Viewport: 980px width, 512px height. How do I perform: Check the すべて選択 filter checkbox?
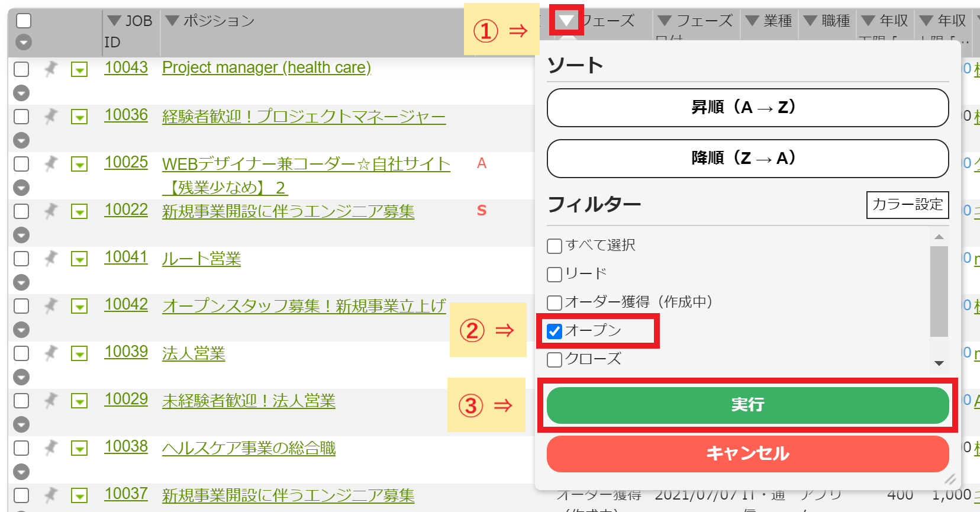[555, 246]
